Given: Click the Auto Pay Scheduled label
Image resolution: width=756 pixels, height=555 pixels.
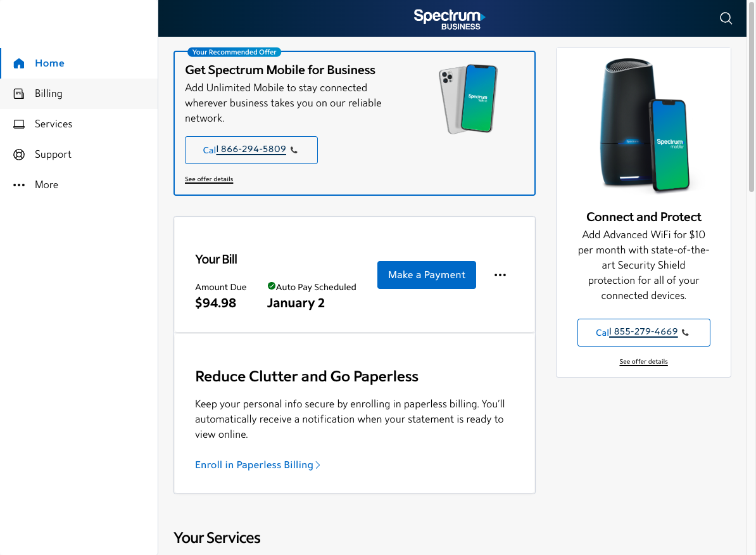Looking at the screenshot, I should tap(316, 287).
